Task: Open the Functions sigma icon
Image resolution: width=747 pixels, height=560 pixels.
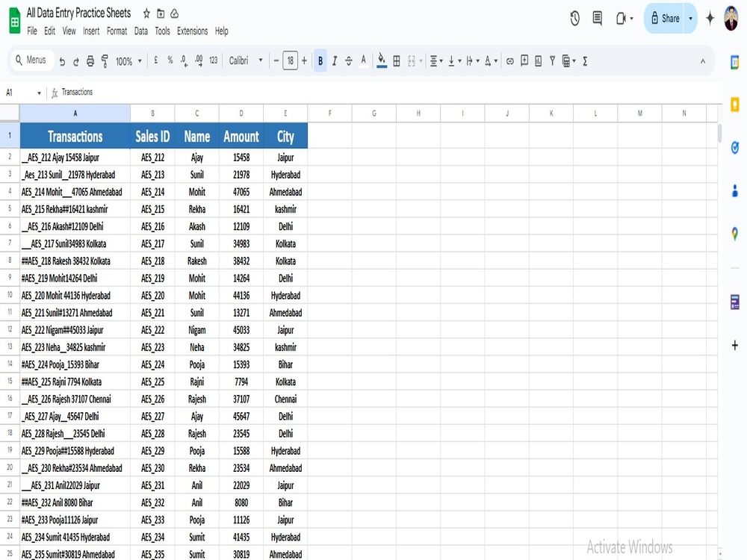Action: click(x=585, y=61)
